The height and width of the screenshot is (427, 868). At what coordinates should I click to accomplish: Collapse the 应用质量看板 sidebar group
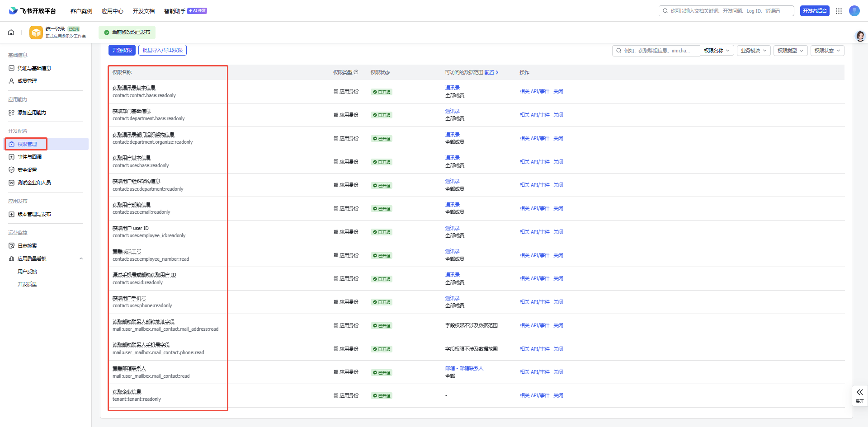click(81, 259)
